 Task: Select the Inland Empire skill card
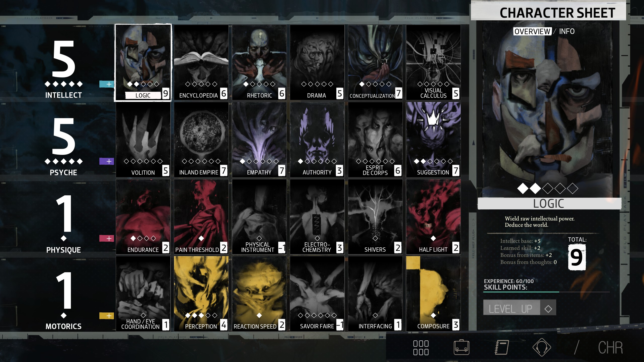point(201,140)
